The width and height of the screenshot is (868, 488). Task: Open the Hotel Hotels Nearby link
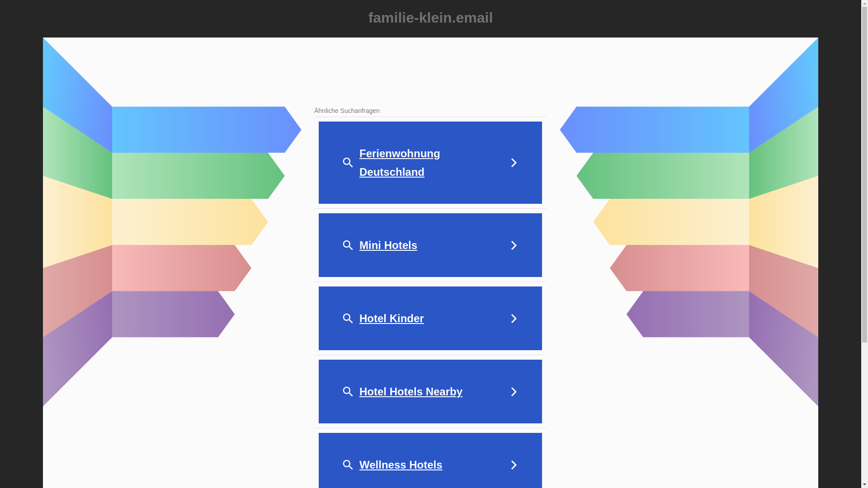[x=411, y=392]
